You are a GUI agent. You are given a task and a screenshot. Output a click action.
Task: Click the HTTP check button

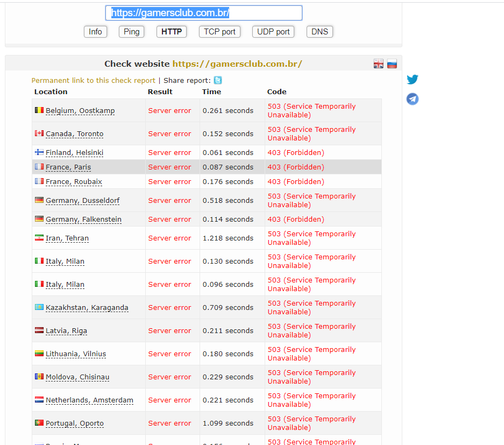[x=172, y=32]
